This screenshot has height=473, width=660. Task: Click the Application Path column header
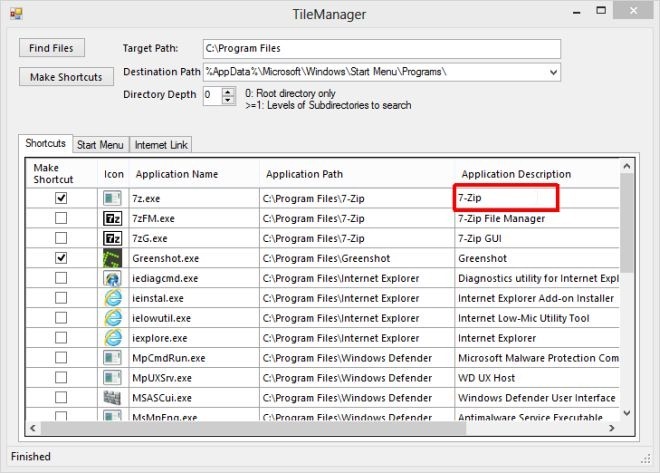tap(357, 174)
